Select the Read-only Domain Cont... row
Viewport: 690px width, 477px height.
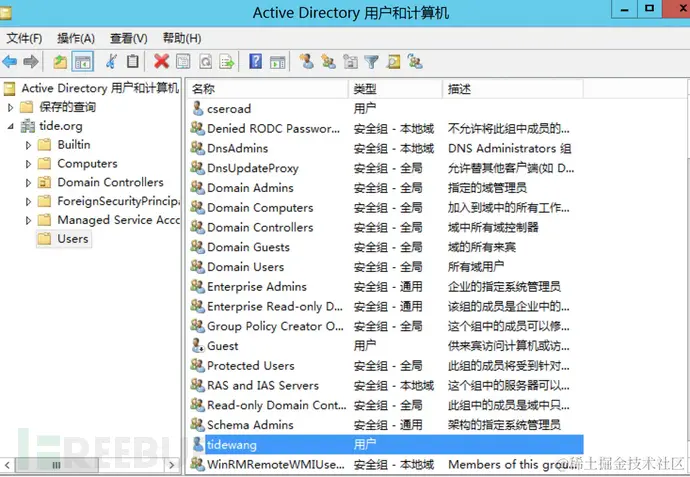387,405
